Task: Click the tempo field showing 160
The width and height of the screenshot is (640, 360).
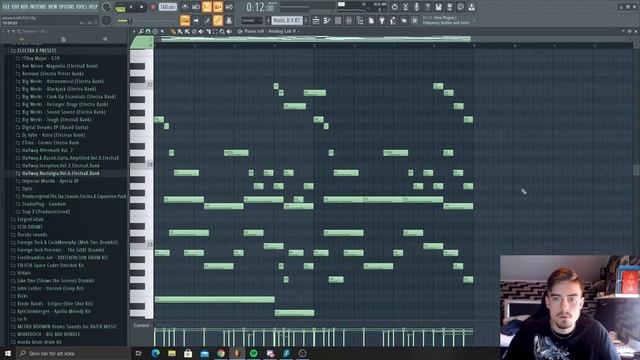Action: pos(167,7)
